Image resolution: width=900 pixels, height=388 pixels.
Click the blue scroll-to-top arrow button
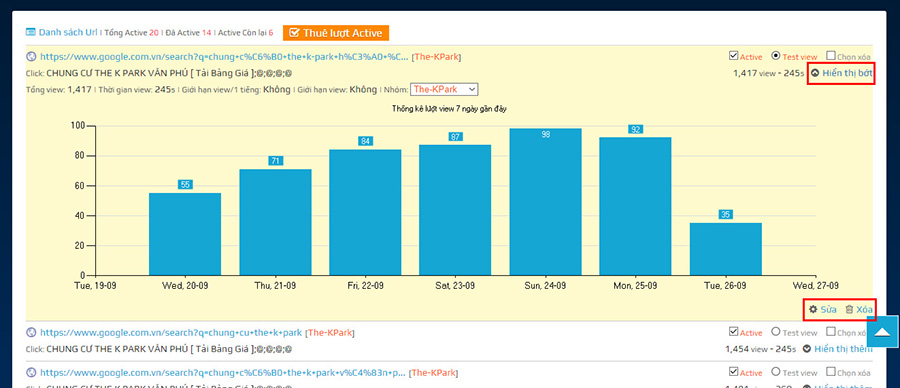883,332
